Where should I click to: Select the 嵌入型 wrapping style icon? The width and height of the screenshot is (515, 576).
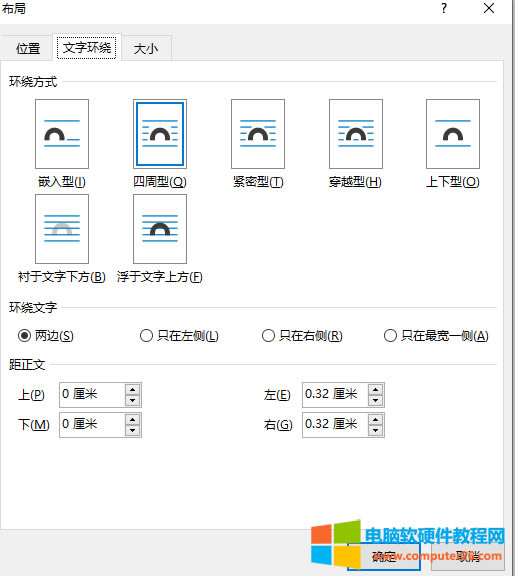coord(62,134)
